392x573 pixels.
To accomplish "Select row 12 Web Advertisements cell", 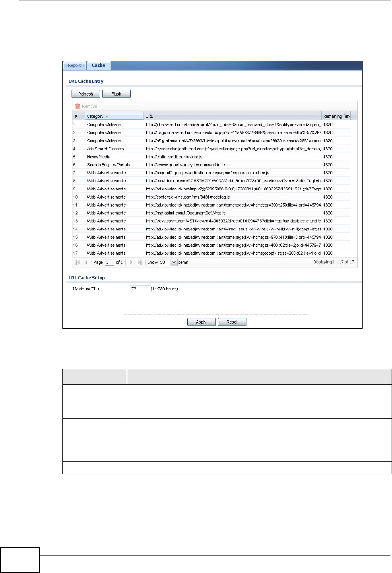I will [x=106, y=213].
